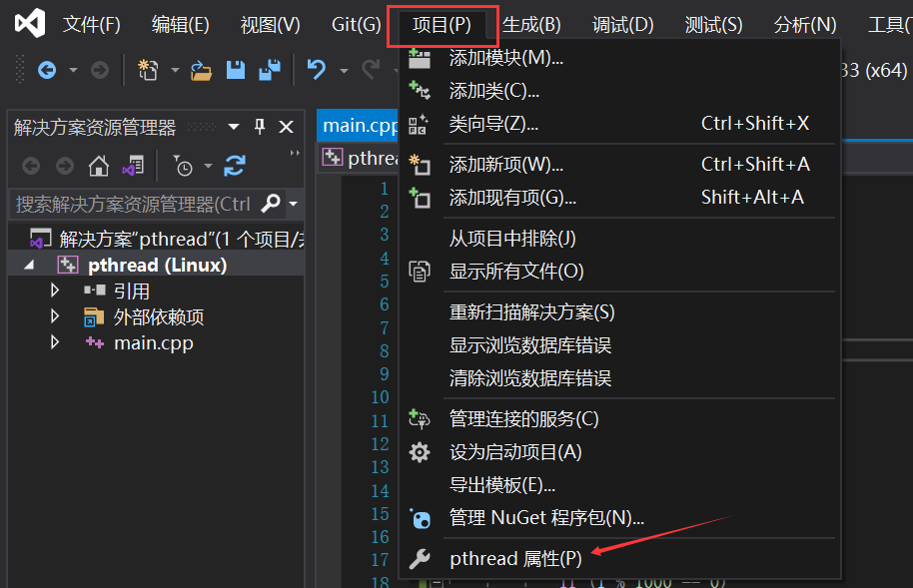Open the 测试(S) menu
This screenshot has width=913, height=588.
pos(713,24)
